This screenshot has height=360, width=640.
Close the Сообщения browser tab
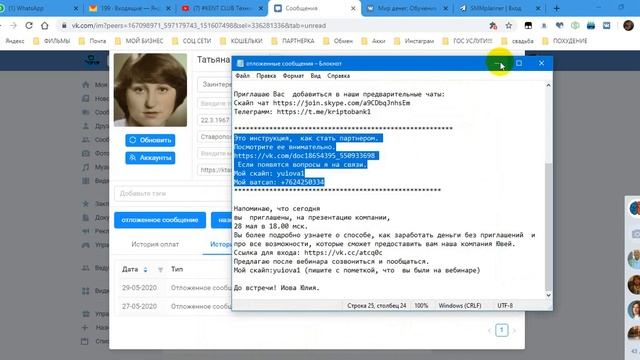tap(353, 8)
